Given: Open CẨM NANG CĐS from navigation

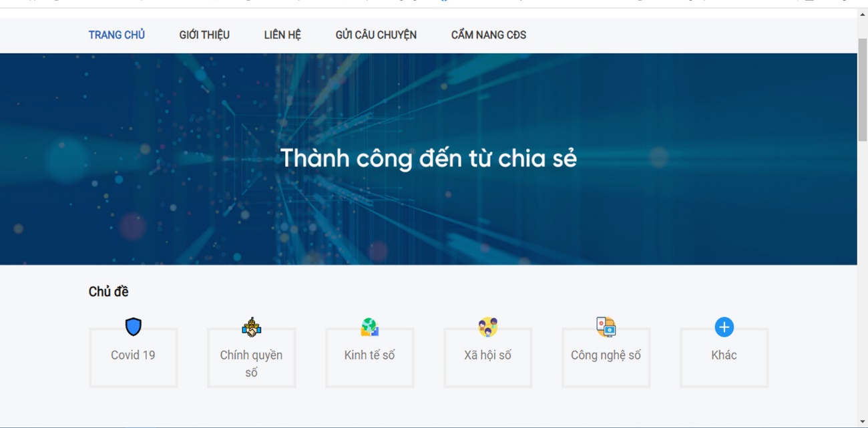Looking at the screenshot, I should [489, 35].
